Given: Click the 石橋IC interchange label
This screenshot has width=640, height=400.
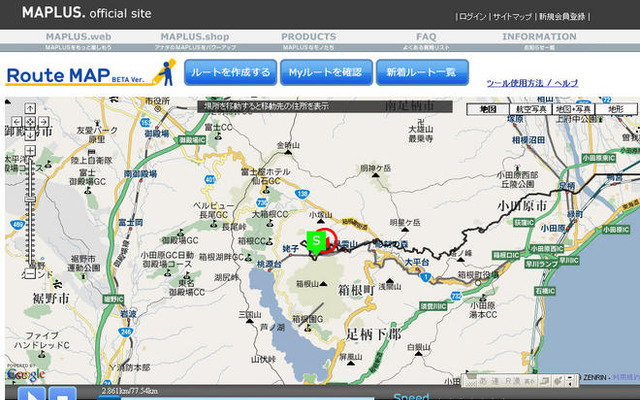Looking at the screenshot, I should tap(545, 291).
